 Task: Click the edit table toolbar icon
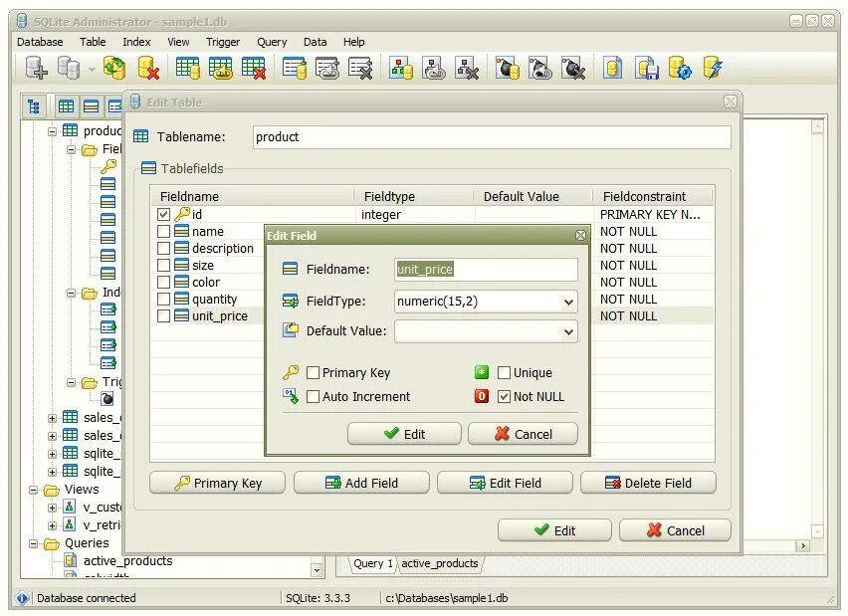pos(220,68)
